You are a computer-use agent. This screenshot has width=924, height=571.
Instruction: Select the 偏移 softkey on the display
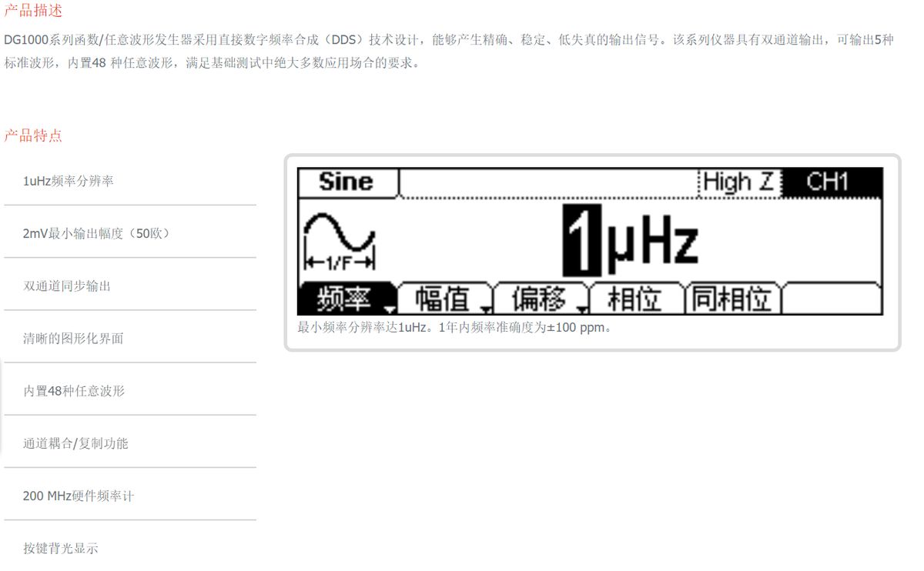click(541, 299)
